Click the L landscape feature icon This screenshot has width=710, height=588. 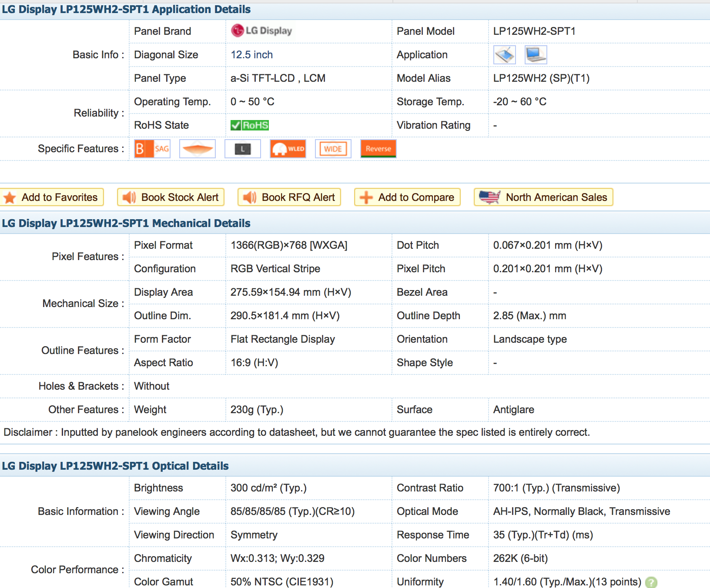(243, 149)
